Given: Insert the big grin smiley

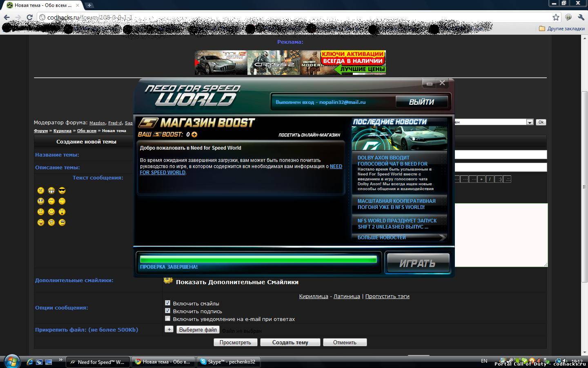Looking at the screenshot, I should (x=51, y=191).
